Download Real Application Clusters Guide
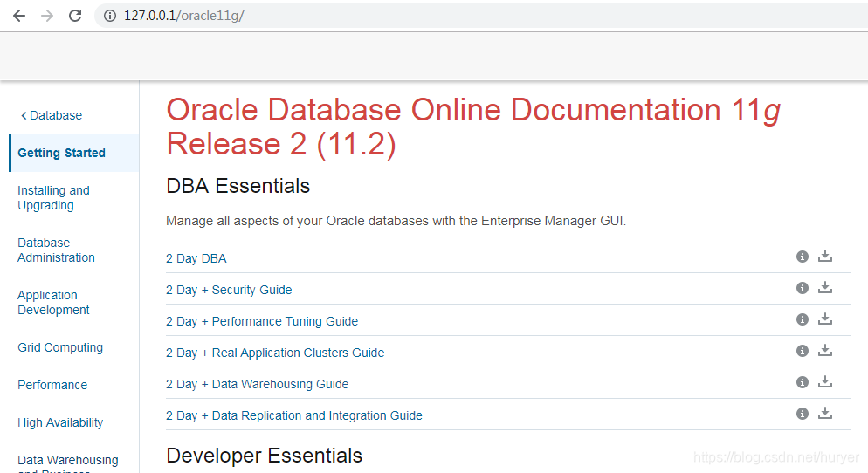The width and height of the screenshot is (868, 473). (825, 351)
